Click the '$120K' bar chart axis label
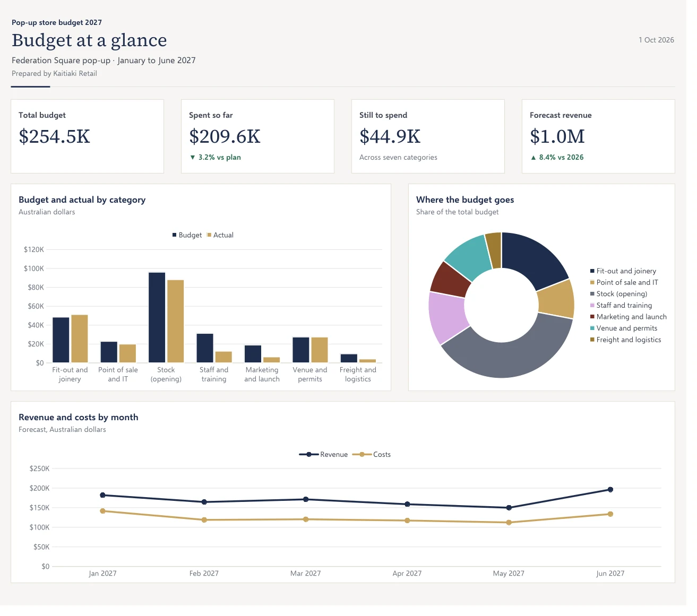 tap(34, 249)
